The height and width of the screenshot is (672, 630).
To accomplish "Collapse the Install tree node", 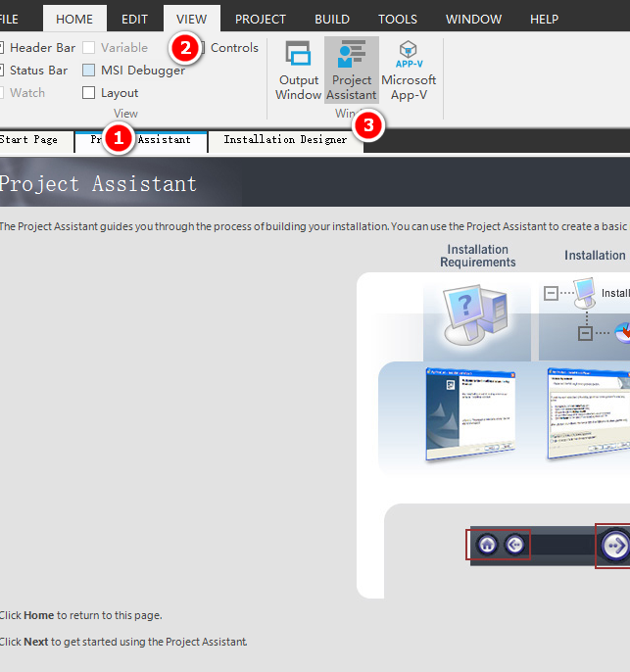I will tap(551, 294).
